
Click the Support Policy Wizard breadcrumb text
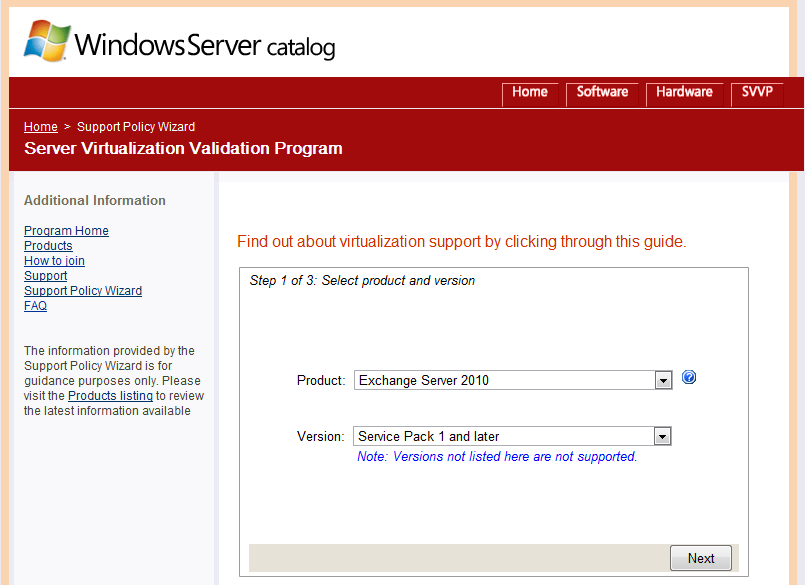pyautogui.click(x=136, y=127)
